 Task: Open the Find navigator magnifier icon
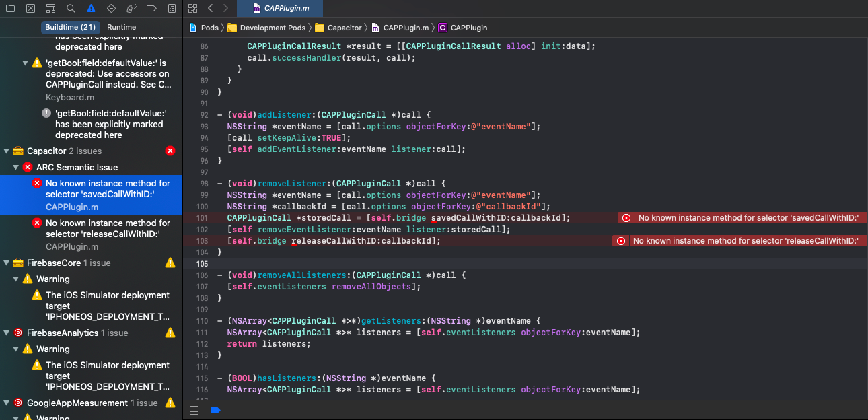pyautogui.click(x=71, y=9)
